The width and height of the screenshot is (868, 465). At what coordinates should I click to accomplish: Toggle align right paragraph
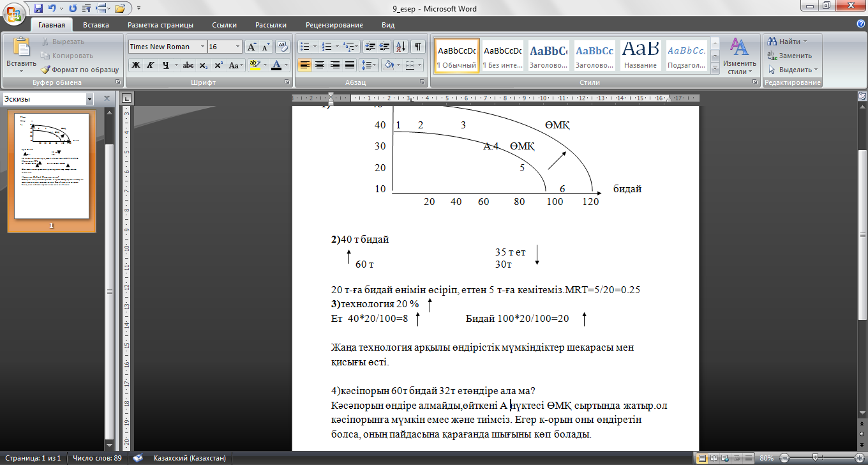(334, 65)
